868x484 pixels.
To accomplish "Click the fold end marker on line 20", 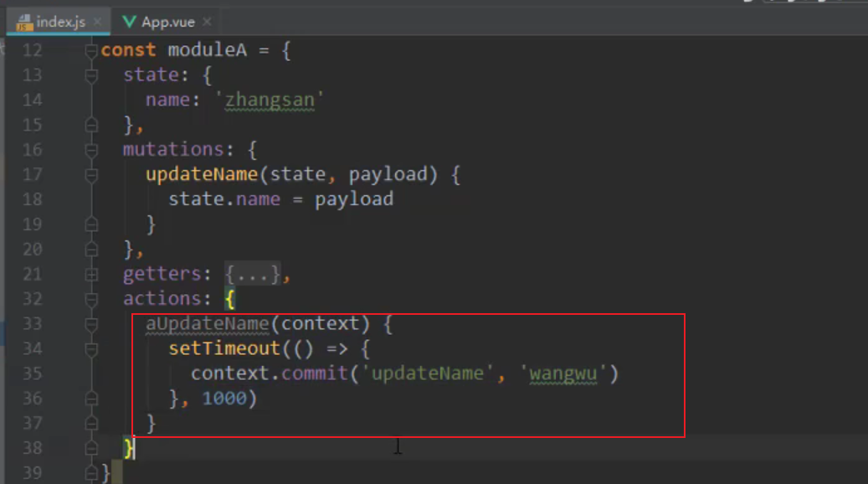I will click(x=91, y=250).
